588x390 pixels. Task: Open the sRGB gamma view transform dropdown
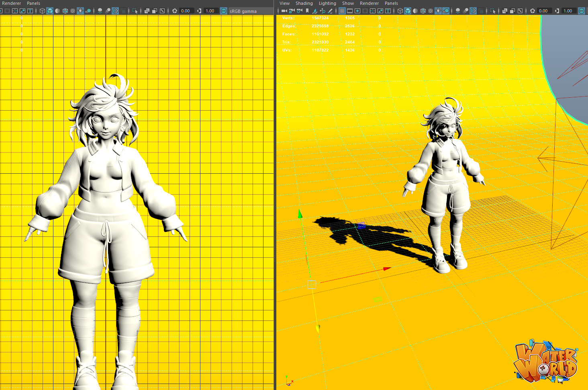243,11
